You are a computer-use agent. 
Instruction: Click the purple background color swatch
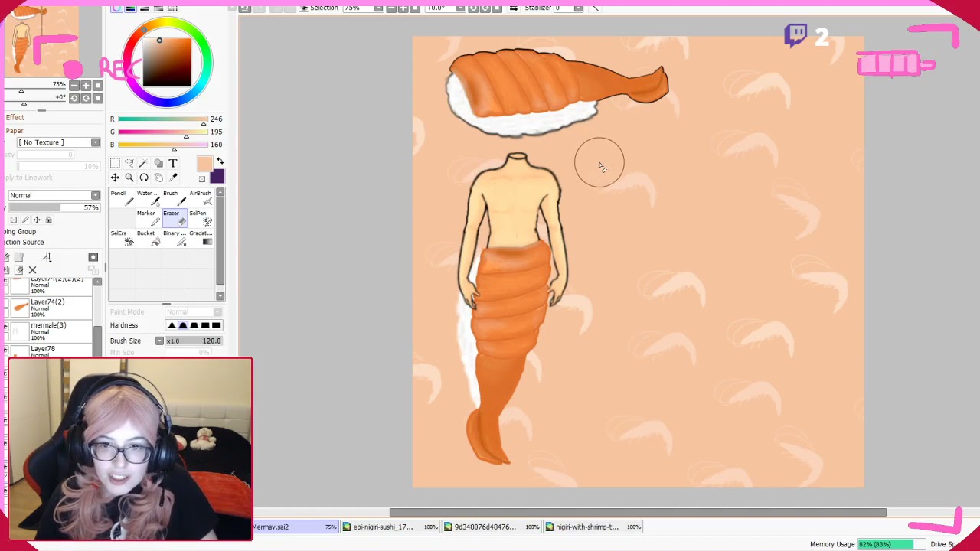tap(217, 177)
